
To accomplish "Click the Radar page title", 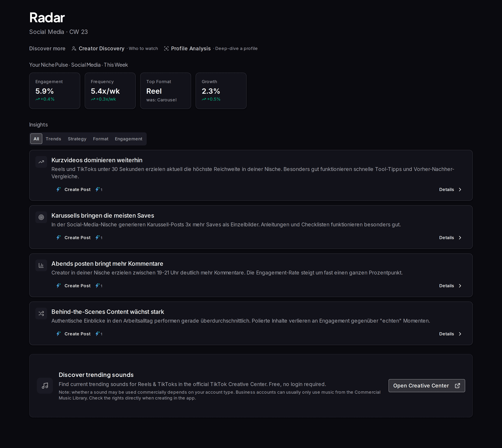I will 47,18.
